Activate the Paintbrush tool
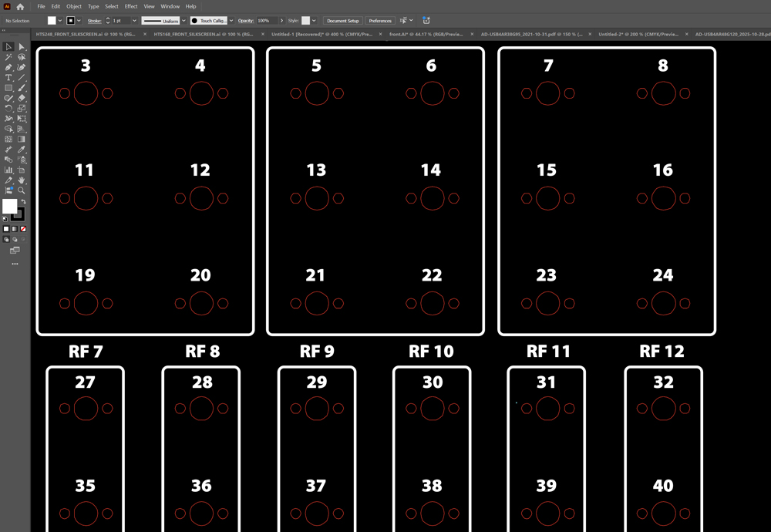The height and width of the screenshot is (532, 771). (x=22, y=88)
